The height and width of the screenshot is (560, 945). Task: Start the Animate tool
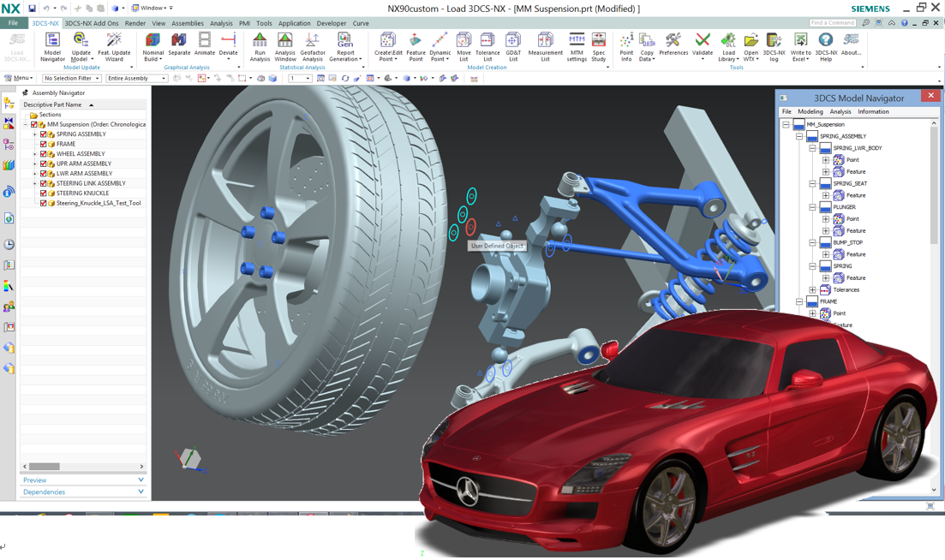(204, 45)
